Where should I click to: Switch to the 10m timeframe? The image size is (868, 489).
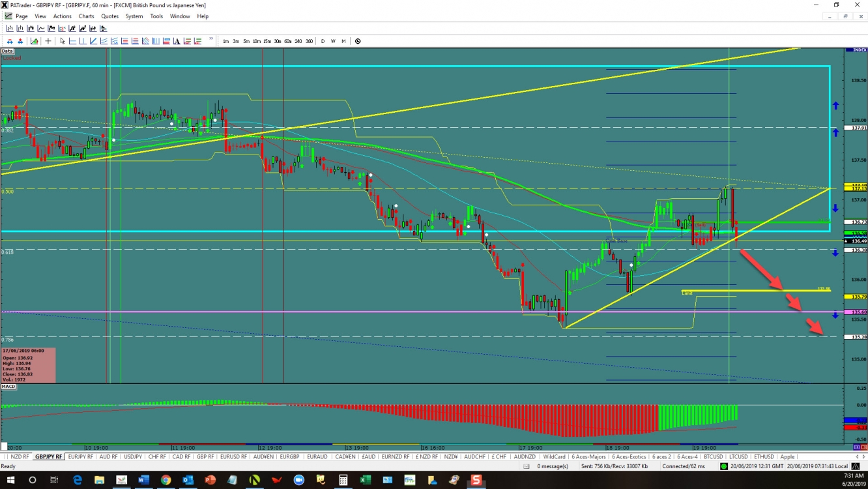(257, 41)
